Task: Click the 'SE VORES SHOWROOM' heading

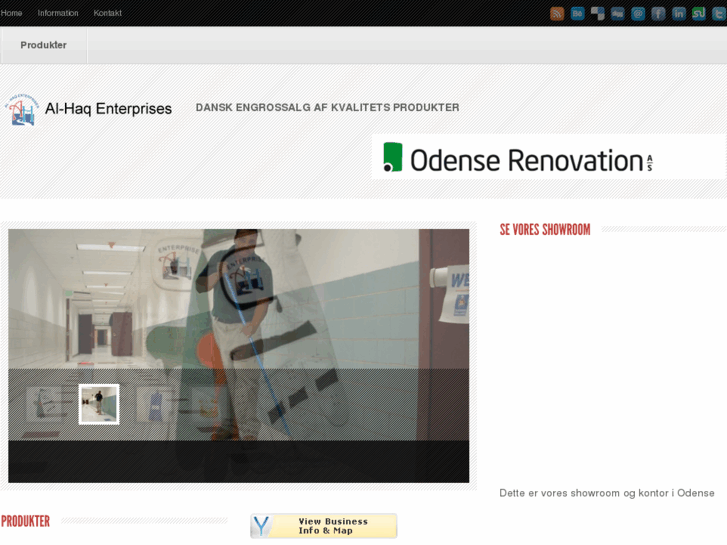Action: coord(545,230)
